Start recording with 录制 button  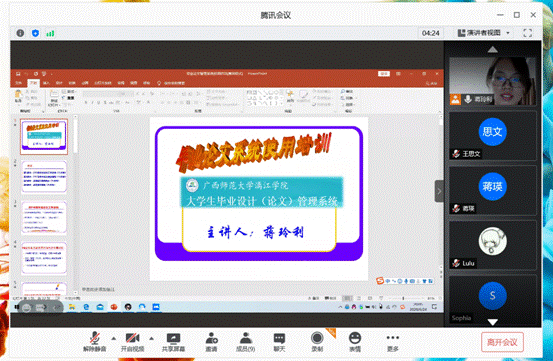[x=317, y=342]
